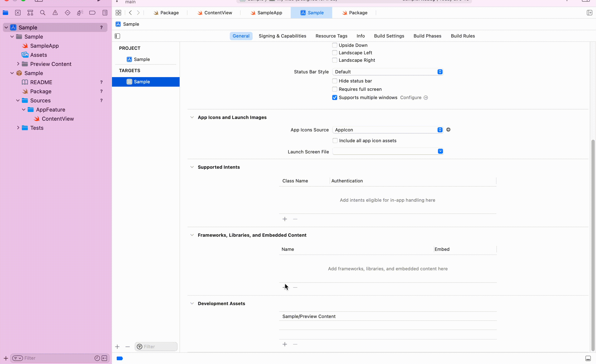Enable the Landscape Left checkbox
Viewport: 596px width, 364px height.
[x=334, y=53]
